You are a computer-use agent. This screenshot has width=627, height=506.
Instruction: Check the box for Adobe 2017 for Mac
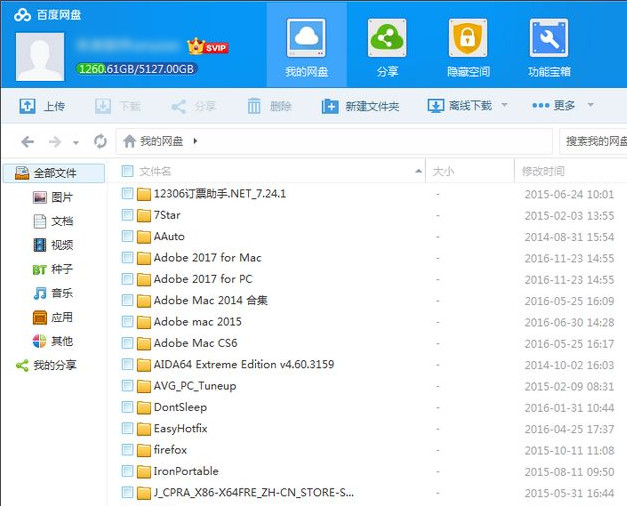[128, 257]
